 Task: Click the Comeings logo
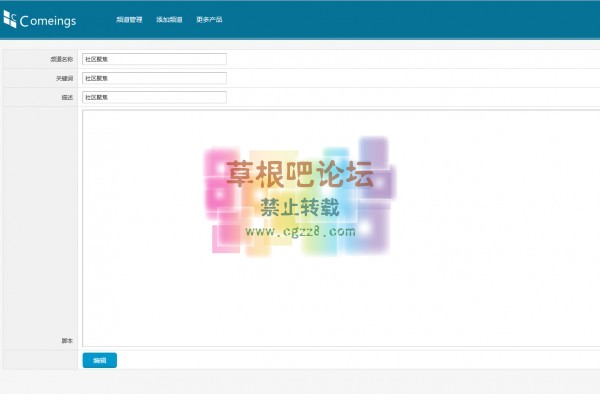[40, 20]
